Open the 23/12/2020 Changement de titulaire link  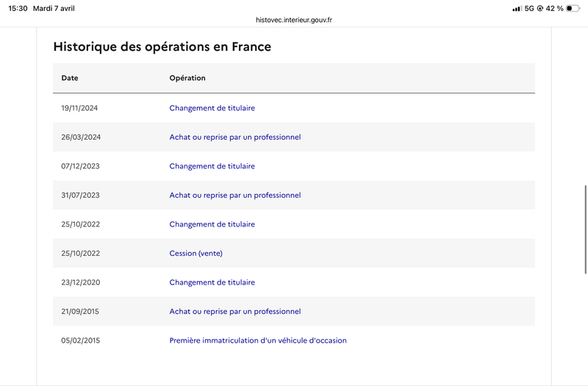click(212, 282)
